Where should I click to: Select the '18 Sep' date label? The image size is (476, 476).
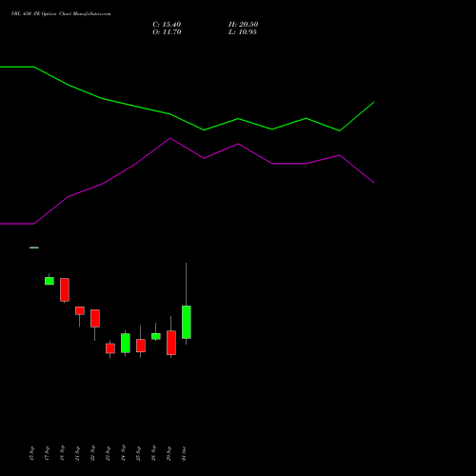(x=62, y=453)
